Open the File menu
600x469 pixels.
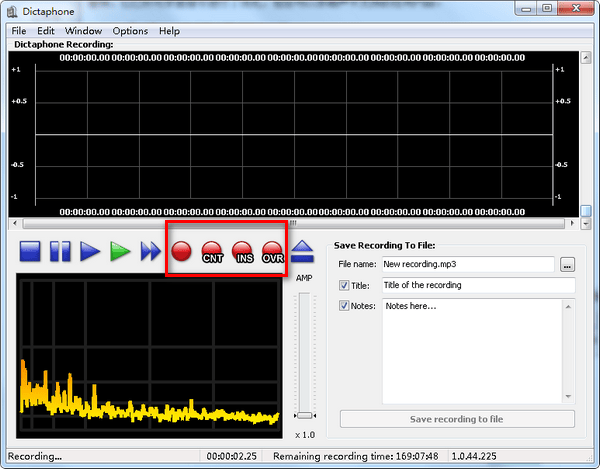[x=19, y=31]
